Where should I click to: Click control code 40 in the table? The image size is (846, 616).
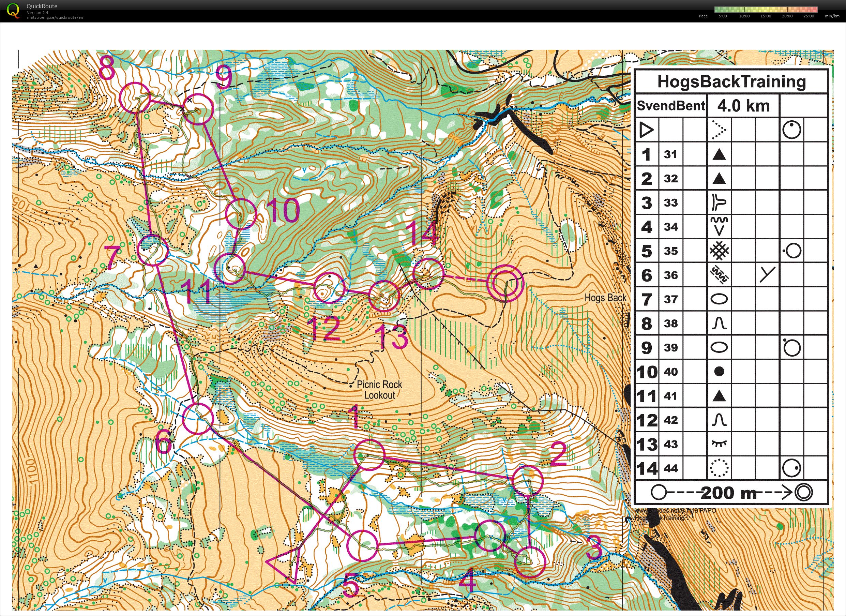[x=670, y=372]
